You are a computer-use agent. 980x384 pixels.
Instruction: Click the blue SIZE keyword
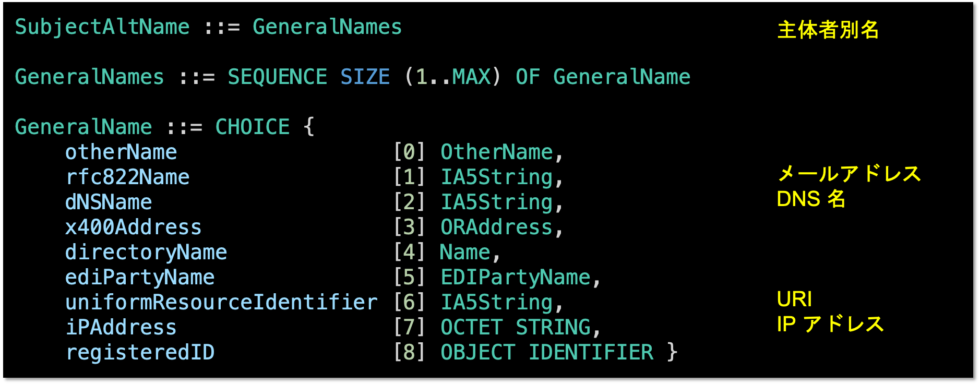(365, 77)
